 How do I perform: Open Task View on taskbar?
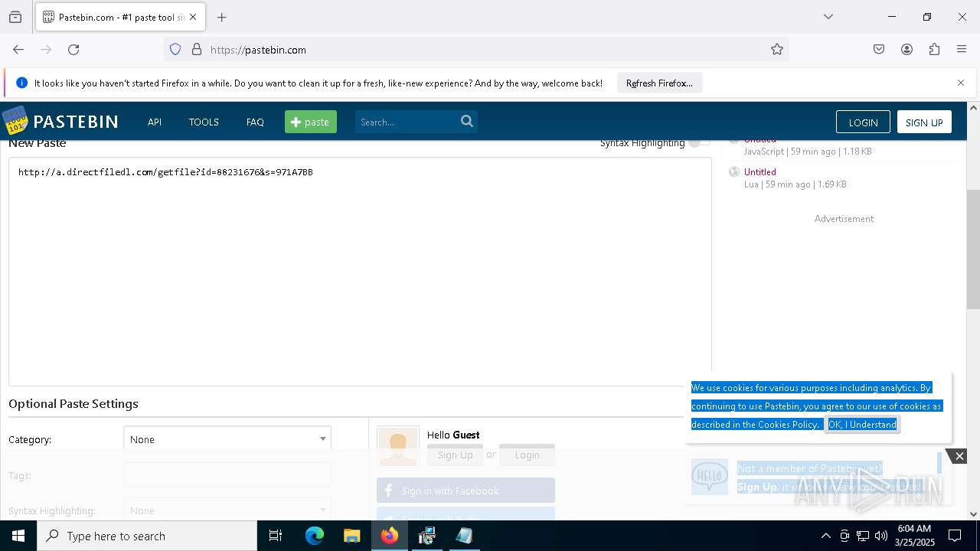[x=276, y=536]
